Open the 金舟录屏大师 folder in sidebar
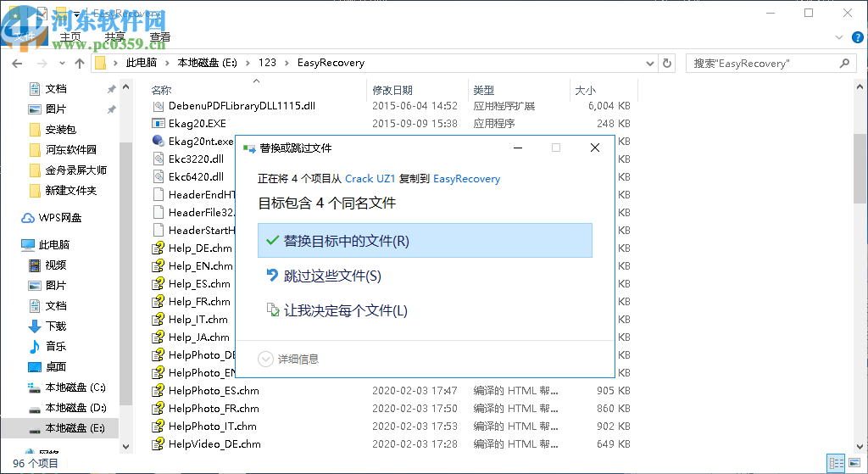868x474 pixels. point(75,170)
